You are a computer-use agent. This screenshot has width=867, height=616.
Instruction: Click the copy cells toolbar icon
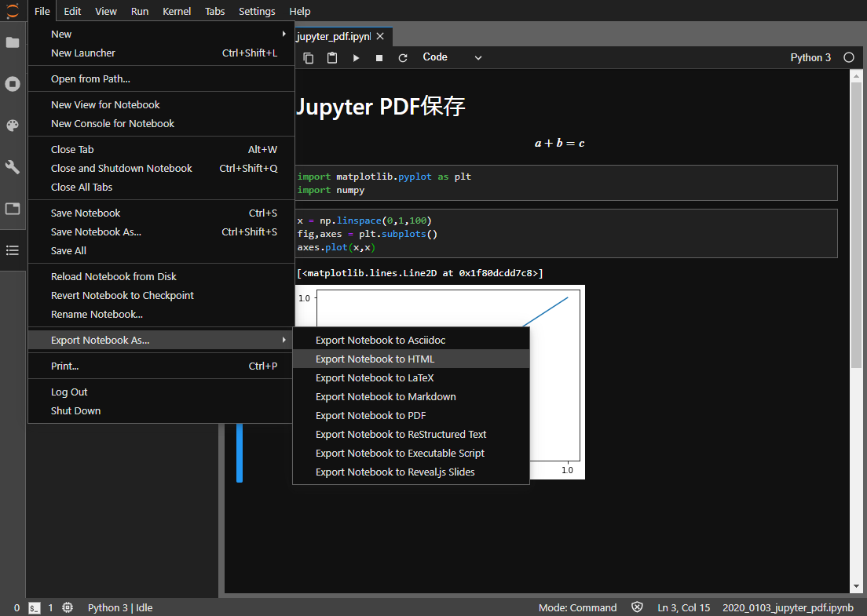click(309, 58)
